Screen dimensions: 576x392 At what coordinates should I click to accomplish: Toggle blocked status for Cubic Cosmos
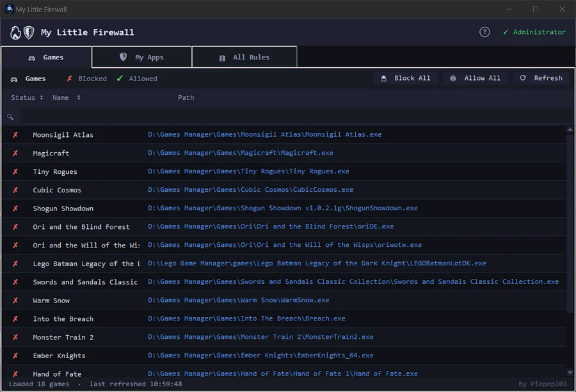[15, 190]
